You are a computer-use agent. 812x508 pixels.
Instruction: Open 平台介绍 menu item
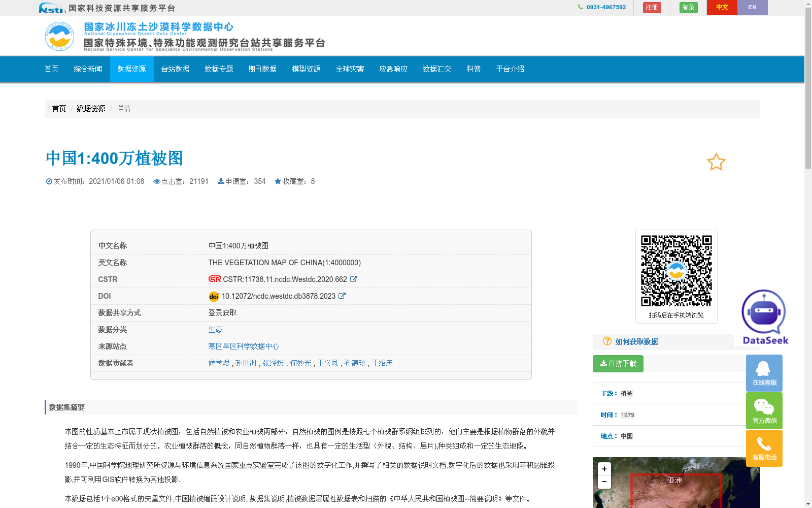click(x=511, y=69)
